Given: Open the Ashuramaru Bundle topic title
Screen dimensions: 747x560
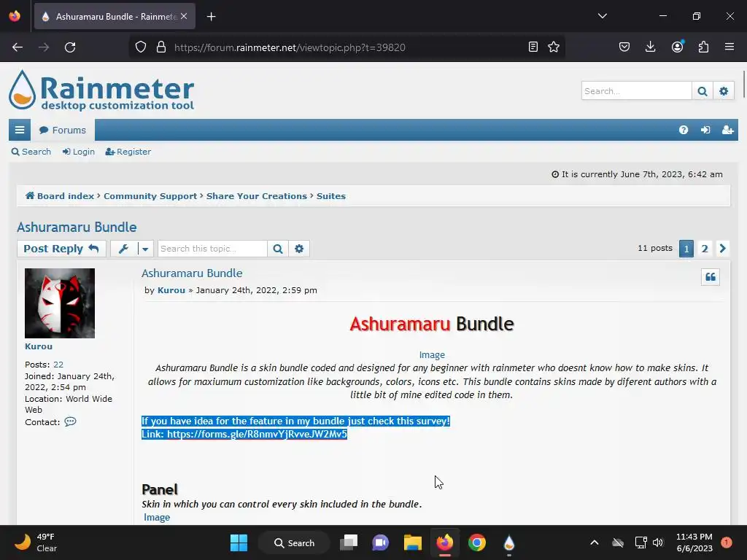Looking at the screenshot, I should click(77, 227).
